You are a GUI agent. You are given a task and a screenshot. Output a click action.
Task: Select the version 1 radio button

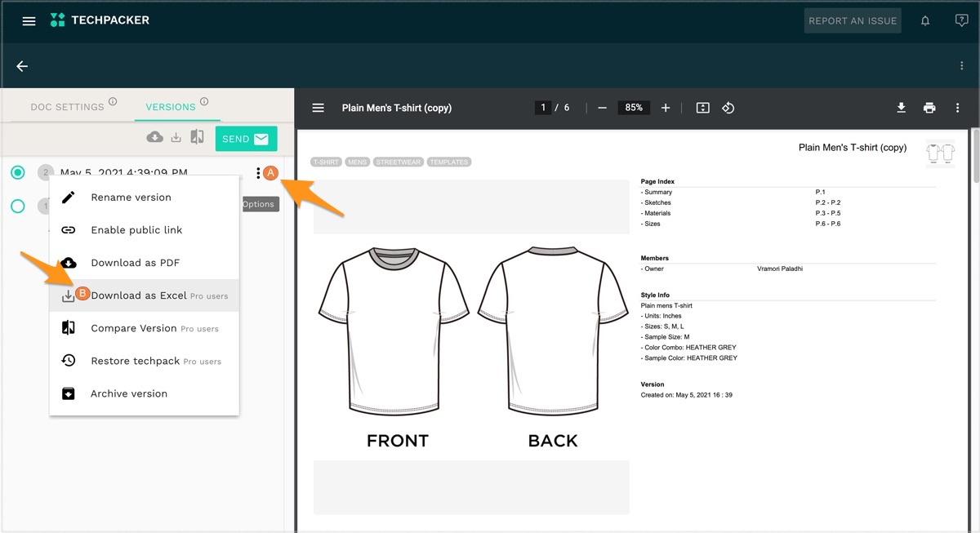18,207
